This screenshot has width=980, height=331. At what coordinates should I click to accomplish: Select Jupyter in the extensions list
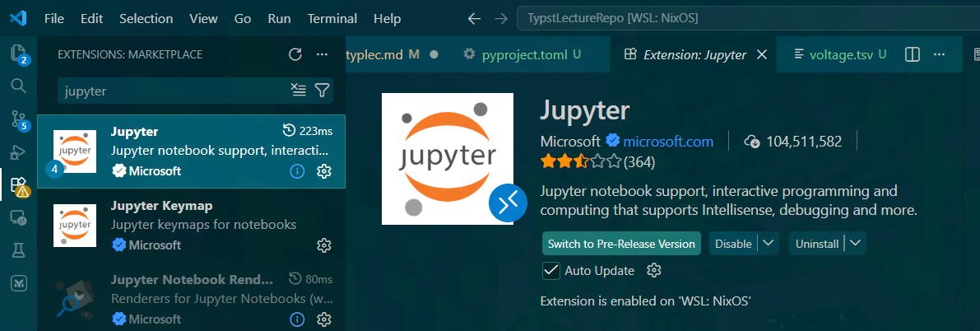(x=191, y=152)
